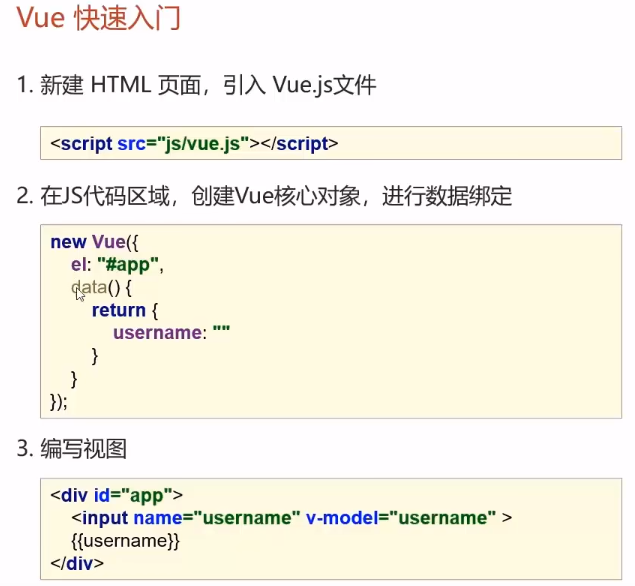
Task: Click the 'username: ""' code line
Action: 172,333
